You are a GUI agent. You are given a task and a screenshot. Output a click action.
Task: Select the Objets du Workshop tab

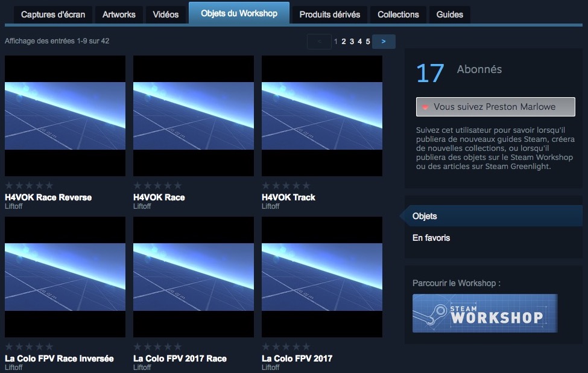[239, 13]
